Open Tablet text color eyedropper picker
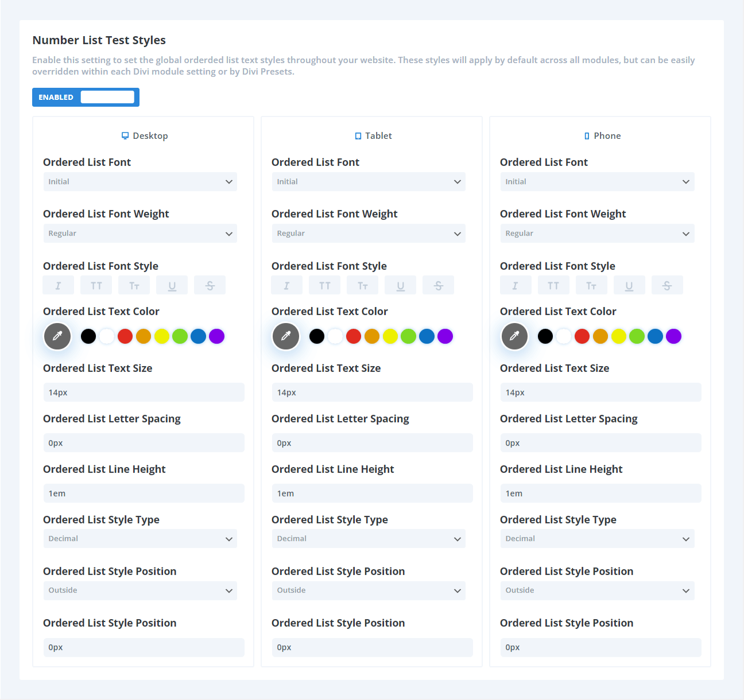The image size is (744, 700). pyautogui.click(x=286, y=336)
